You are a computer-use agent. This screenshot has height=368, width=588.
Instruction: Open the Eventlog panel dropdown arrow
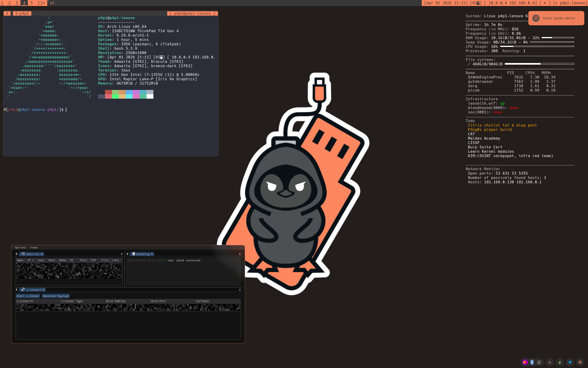pyautogui.click(x=127, y=254)
